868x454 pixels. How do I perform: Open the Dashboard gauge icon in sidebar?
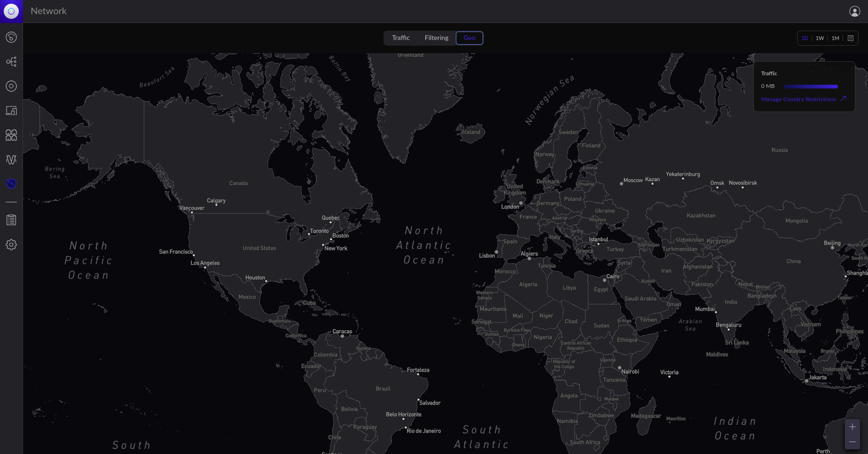pos(11,37)
